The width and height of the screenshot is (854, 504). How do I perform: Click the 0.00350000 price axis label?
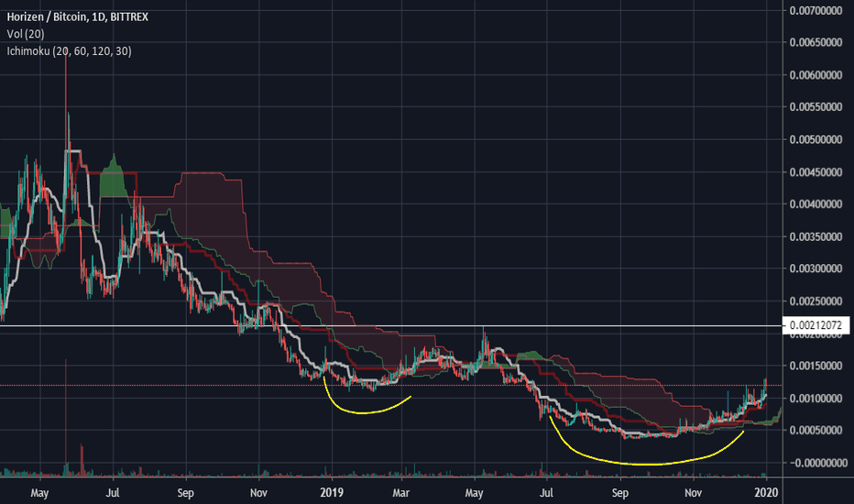(x=816, y=236)
